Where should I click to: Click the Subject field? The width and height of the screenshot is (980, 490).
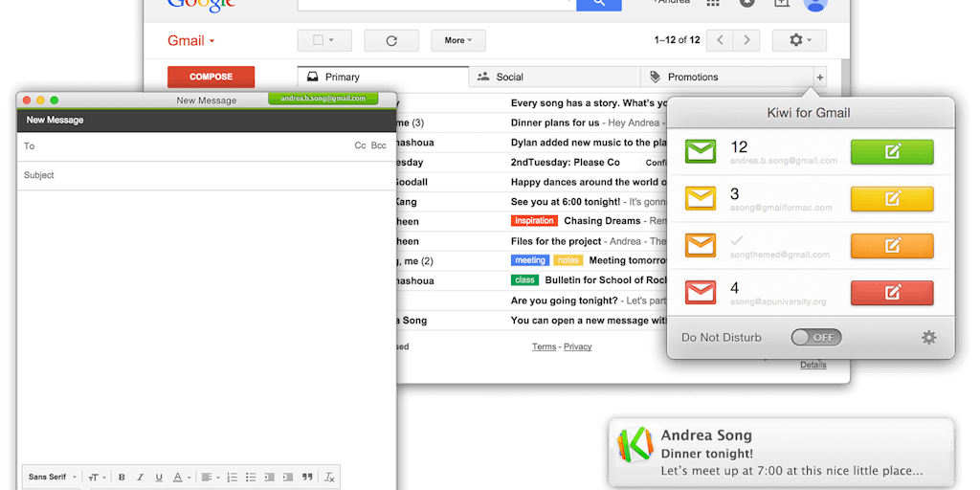(207, 176)
